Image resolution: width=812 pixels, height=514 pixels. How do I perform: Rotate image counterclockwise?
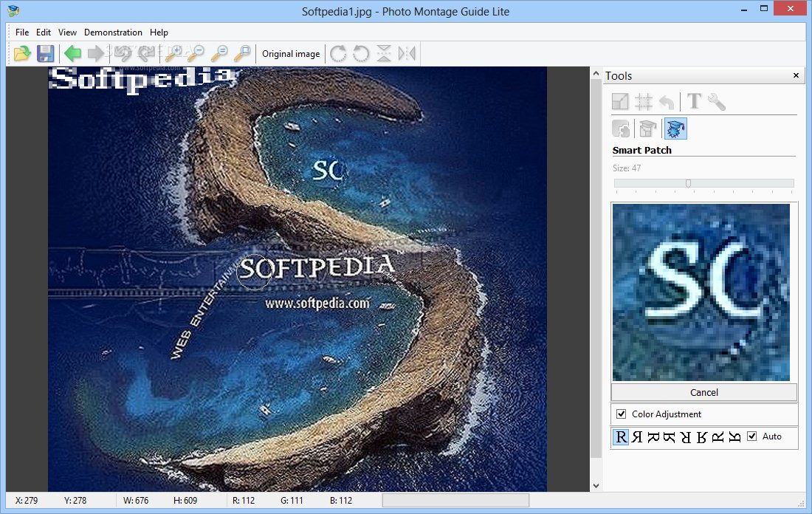361,53
